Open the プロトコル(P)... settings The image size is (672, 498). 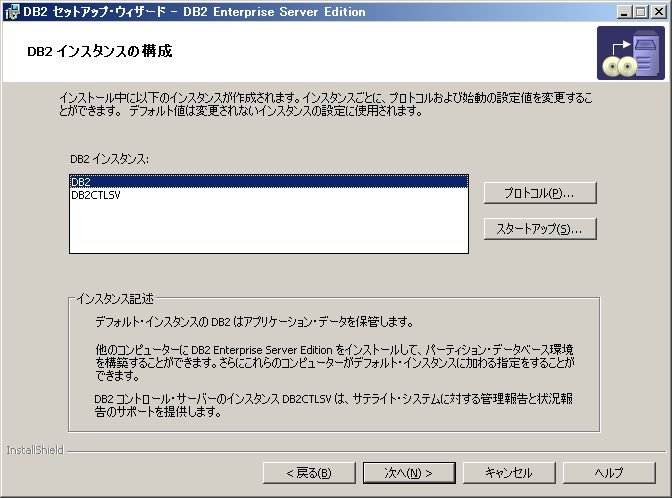[540, 193]
